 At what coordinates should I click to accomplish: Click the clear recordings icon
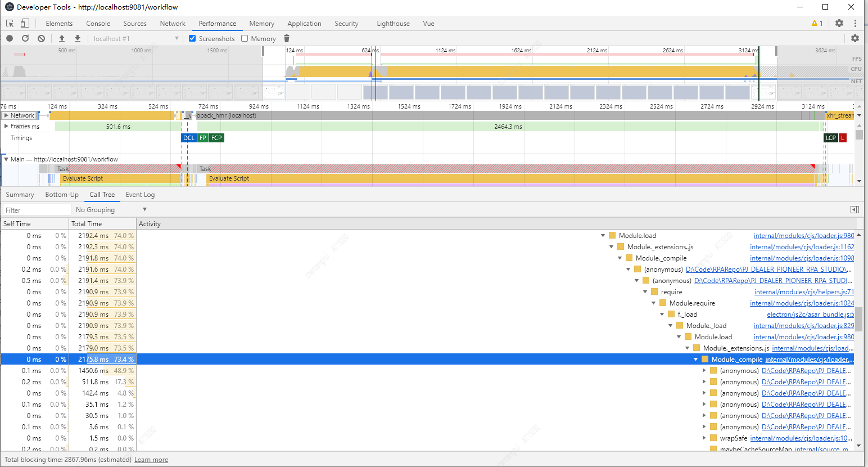(x=40, y=38)
